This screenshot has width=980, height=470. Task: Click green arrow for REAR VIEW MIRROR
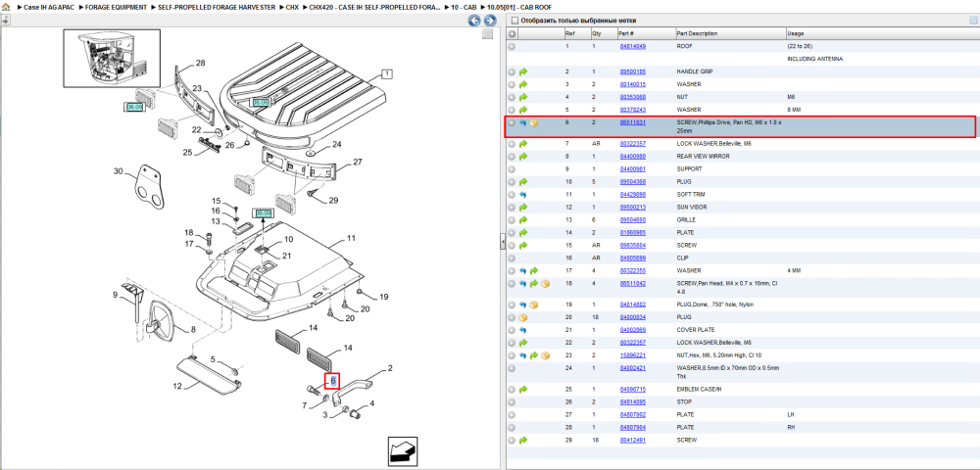pos(523,157)
